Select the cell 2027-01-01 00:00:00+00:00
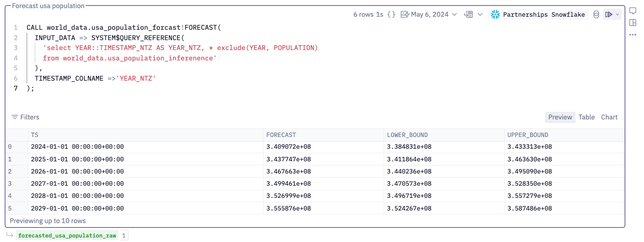Image resolution: width=644 pixels, height=242 pixels. click(x=77, y=183)
